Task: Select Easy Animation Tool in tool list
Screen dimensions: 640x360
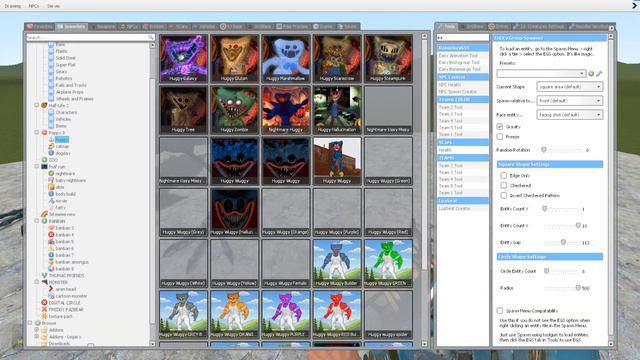Action: [462, 56]
